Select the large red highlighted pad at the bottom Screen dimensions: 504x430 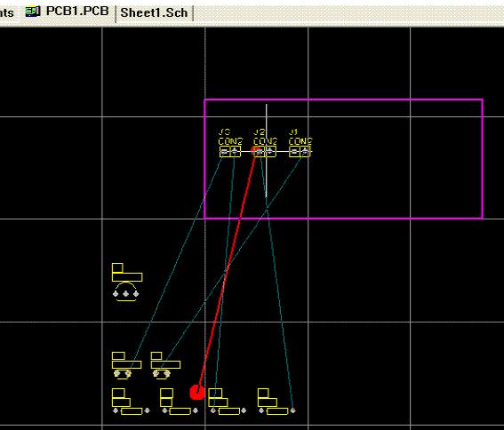[196, 393]
